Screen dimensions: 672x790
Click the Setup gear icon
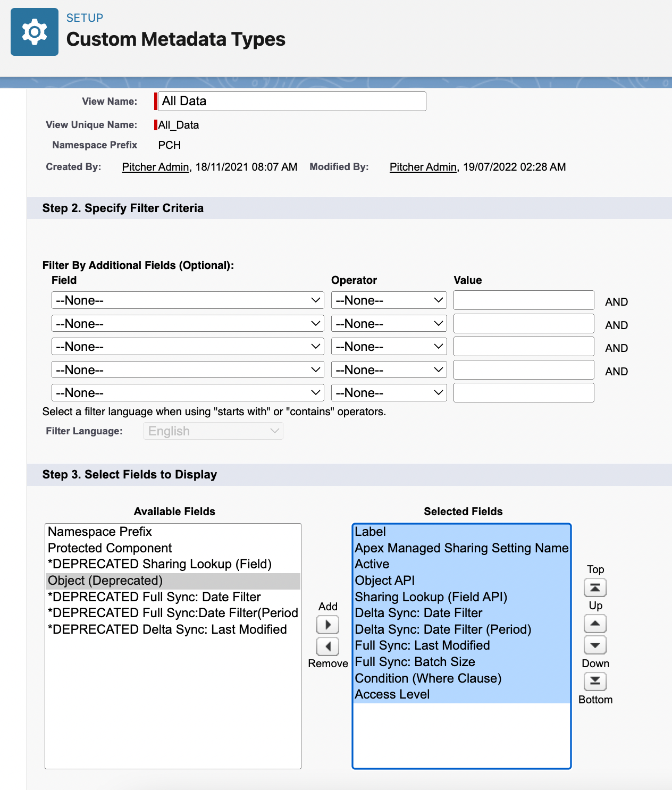pyautogui.click(x=35, y=32)
